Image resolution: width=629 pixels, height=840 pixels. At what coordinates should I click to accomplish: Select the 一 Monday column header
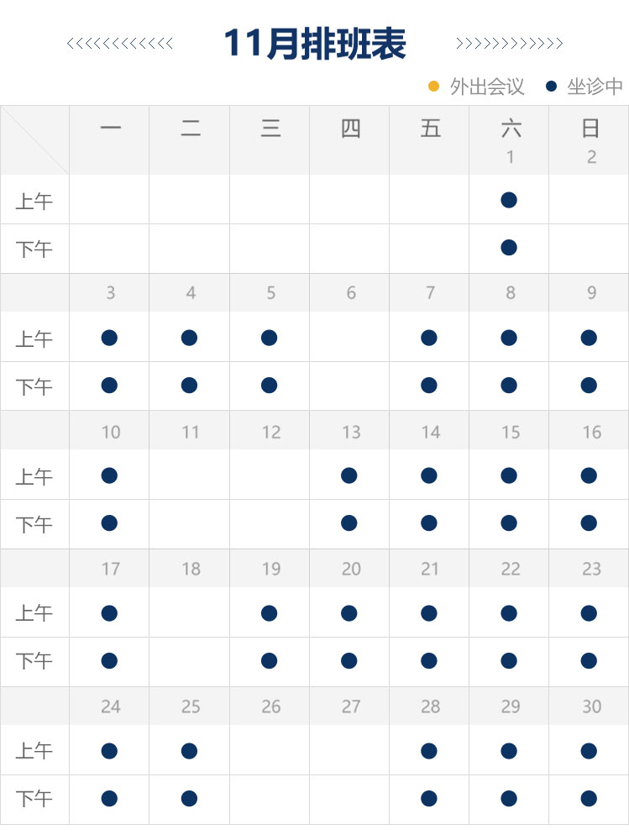coord(110,129)
